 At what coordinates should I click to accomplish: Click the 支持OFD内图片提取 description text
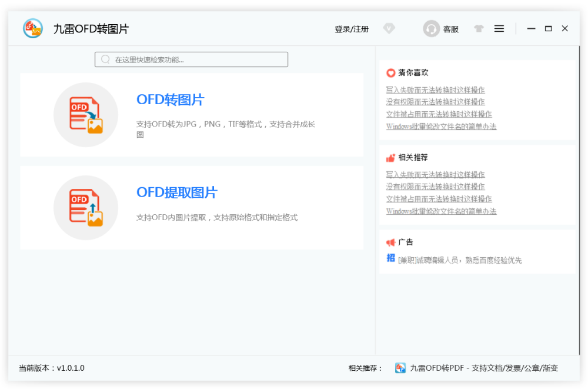[217, 217]
